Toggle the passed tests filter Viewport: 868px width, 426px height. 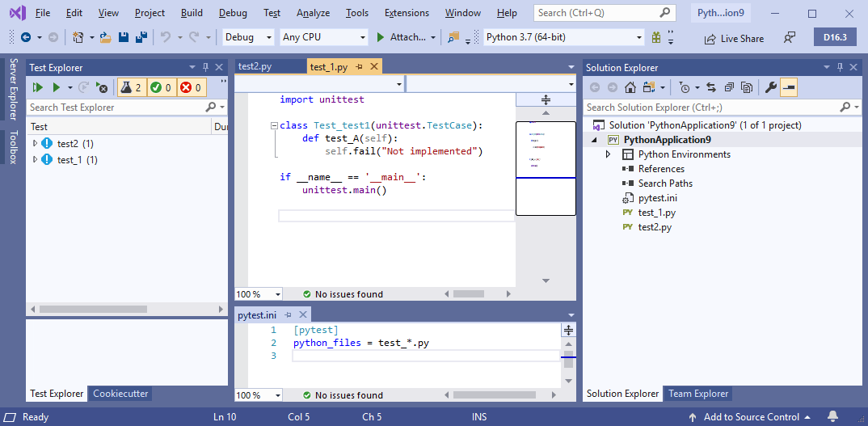[162, 87]
